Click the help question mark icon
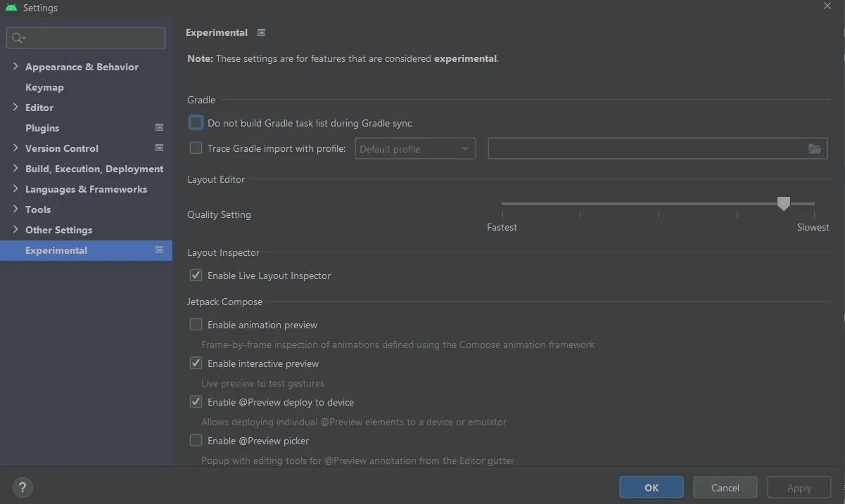This screenshot has width=845, height=504. (x=23, y=487)
